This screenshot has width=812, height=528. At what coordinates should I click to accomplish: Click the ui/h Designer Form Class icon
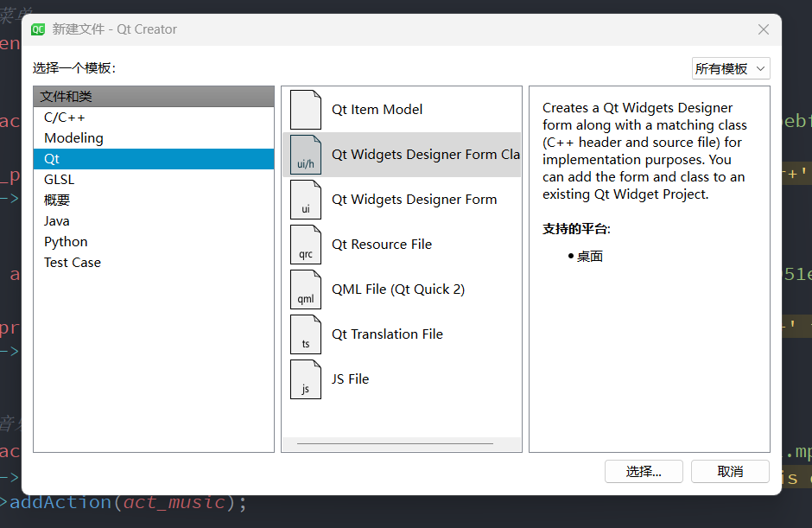point(306,155)
